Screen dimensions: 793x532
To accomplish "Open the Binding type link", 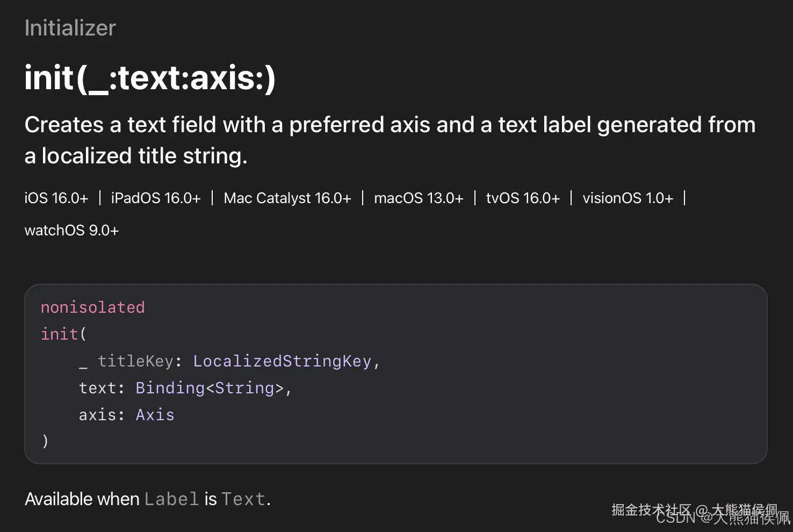I will [x=170, y=388].
